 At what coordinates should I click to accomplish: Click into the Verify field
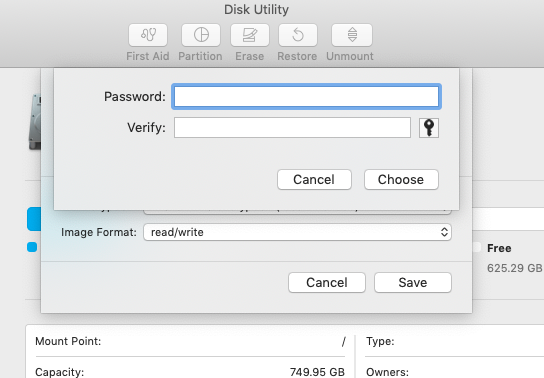pyautogui.click(x=292, y=128)
